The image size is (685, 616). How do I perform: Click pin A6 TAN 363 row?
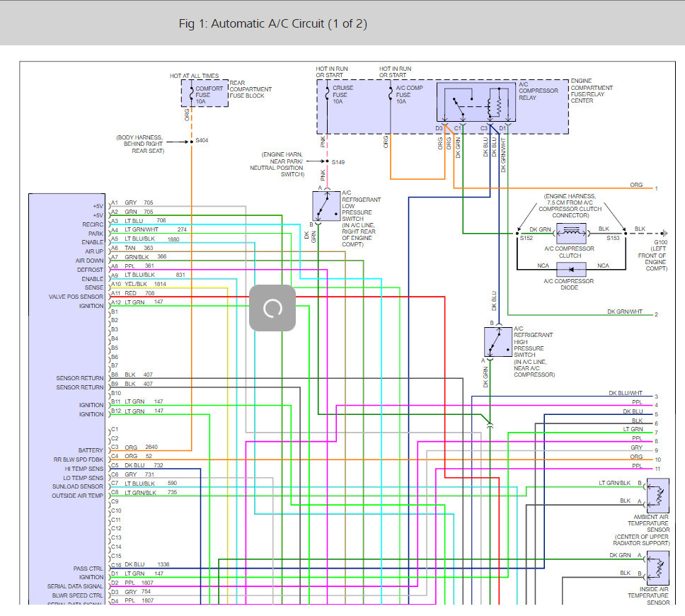132,248
